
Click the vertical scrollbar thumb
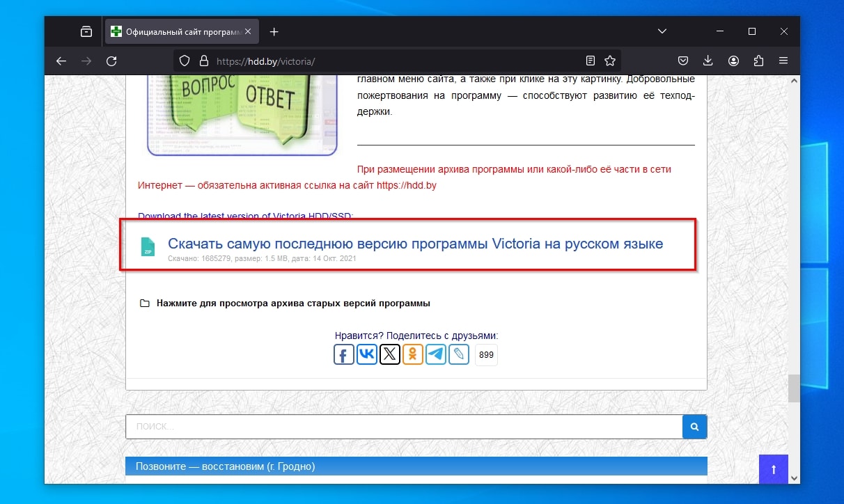(794, 389)
